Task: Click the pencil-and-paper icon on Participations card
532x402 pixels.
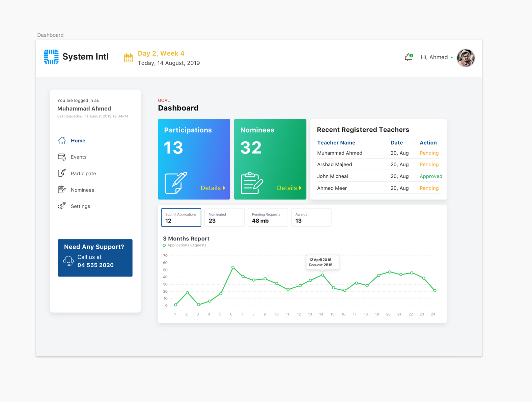Action: click(x=176, y=183)
